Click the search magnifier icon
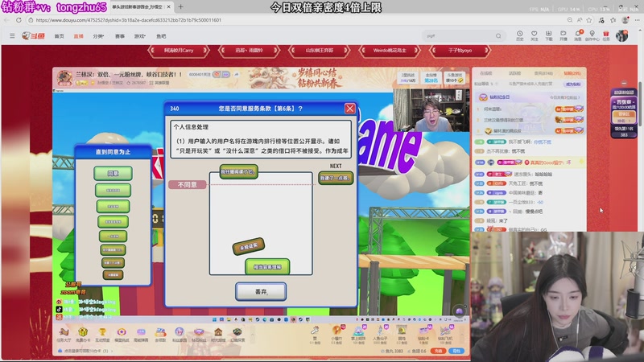This screenshot has width=644, height=362. [x=498, y=36]
